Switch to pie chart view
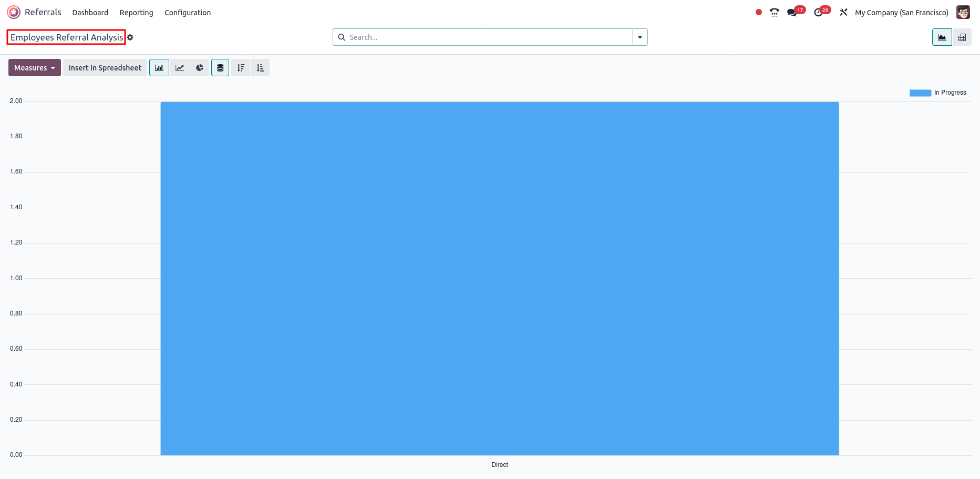This screenshot has height=479, width=980. point(200,68)
